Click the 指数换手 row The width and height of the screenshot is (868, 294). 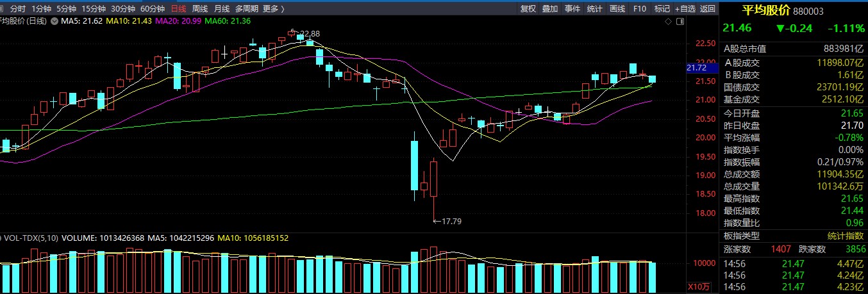[x=794, y=149]
